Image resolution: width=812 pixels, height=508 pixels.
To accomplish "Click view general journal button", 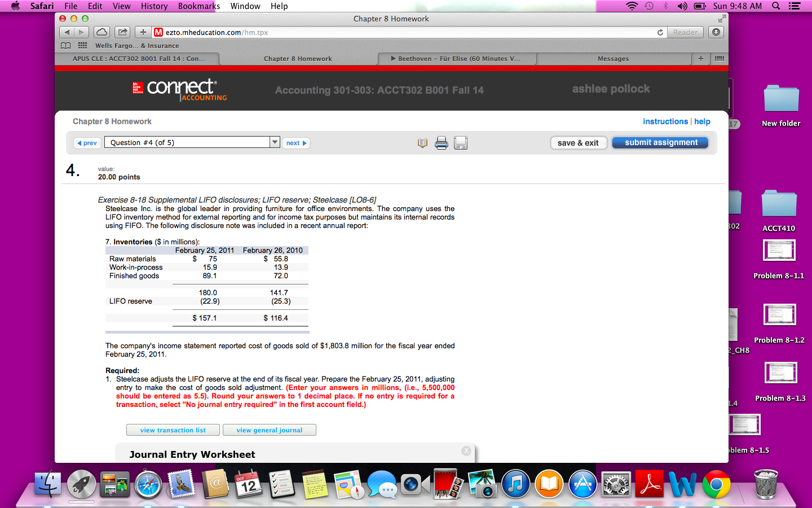I will pyautogui.click(x=270, y=430).
